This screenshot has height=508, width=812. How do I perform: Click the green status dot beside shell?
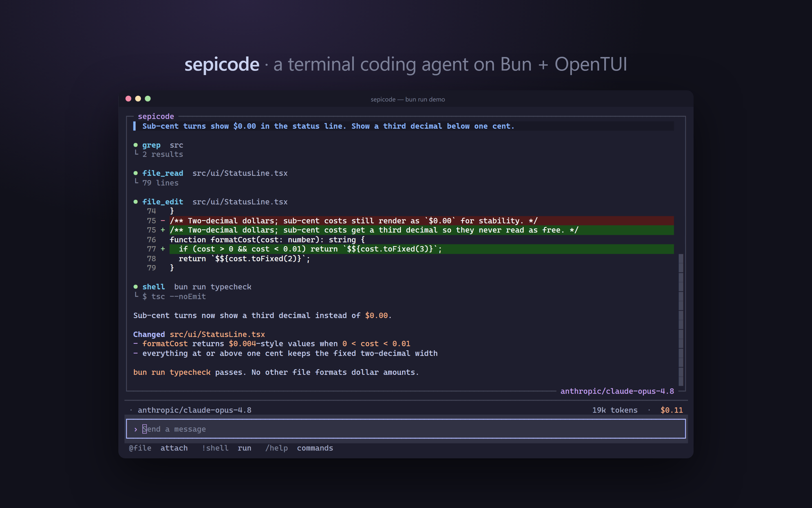[x=136, y=287]
